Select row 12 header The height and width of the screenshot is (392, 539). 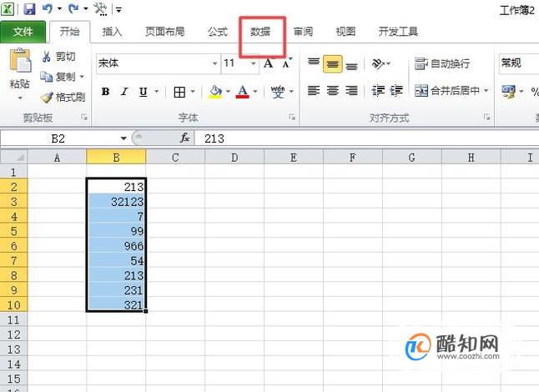click(x=13, y=334)
